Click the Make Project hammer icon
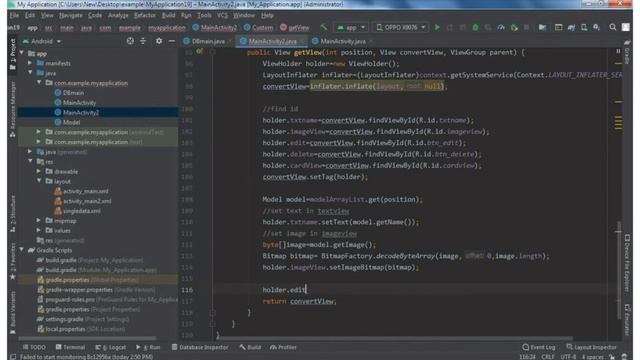The width and height of the screenshot is (640, 360). (x=324, y=27)
